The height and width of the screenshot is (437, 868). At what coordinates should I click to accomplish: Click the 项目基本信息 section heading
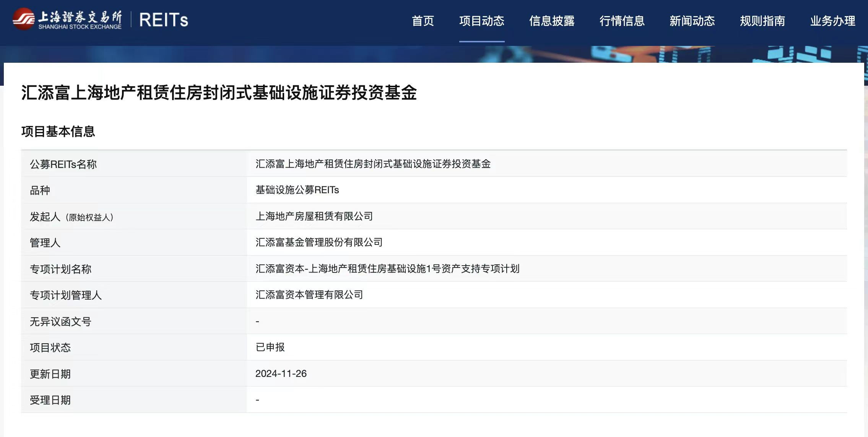pyautogui.click(x=58, y=131)
